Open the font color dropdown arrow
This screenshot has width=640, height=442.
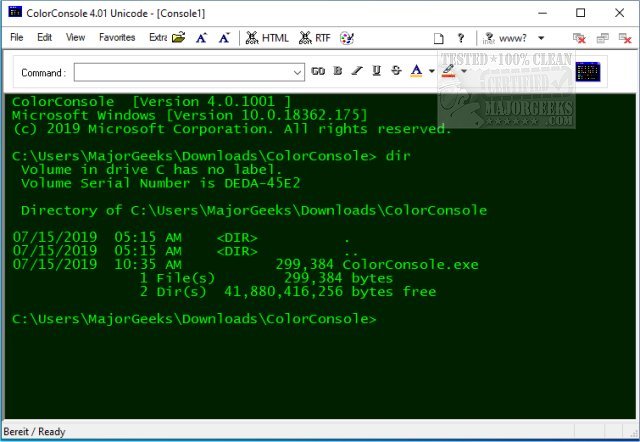(431, 72)
